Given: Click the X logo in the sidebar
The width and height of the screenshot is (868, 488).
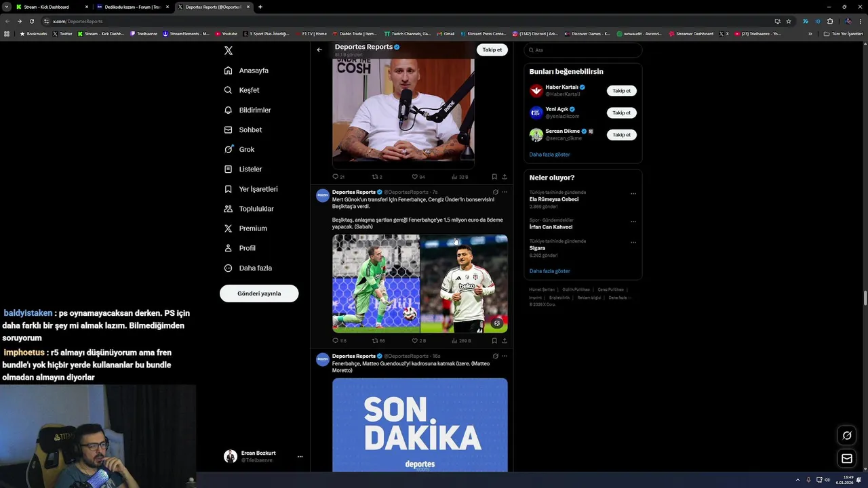Looking at the screenshot, I should pyautogui.click(x=229, y=51).
